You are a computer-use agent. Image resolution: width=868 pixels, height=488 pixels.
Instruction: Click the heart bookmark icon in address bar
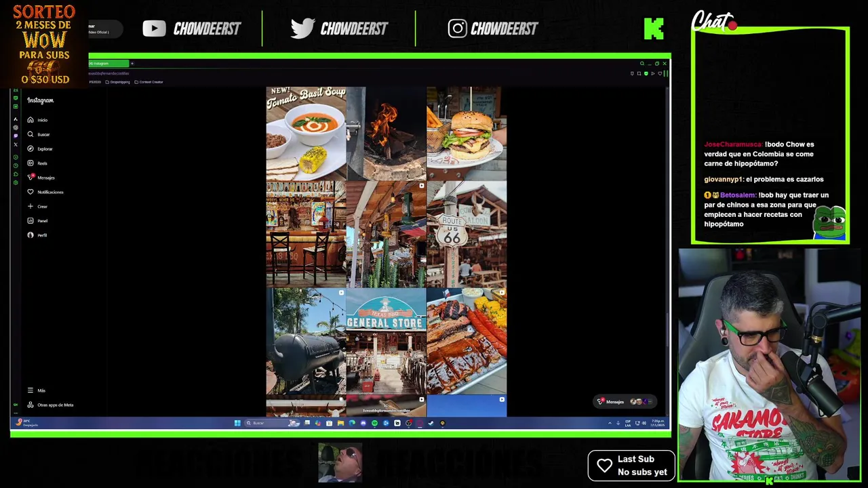(x=660, y=73)
